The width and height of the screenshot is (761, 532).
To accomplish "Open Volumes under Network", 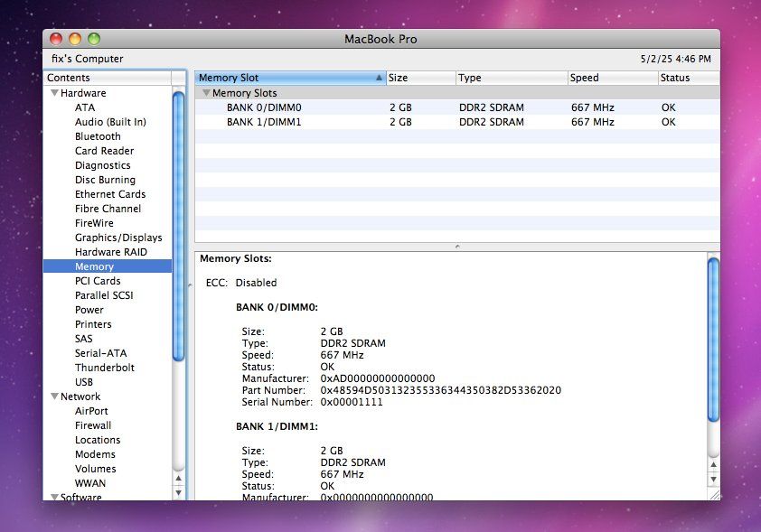I will (x=96, y=469).
